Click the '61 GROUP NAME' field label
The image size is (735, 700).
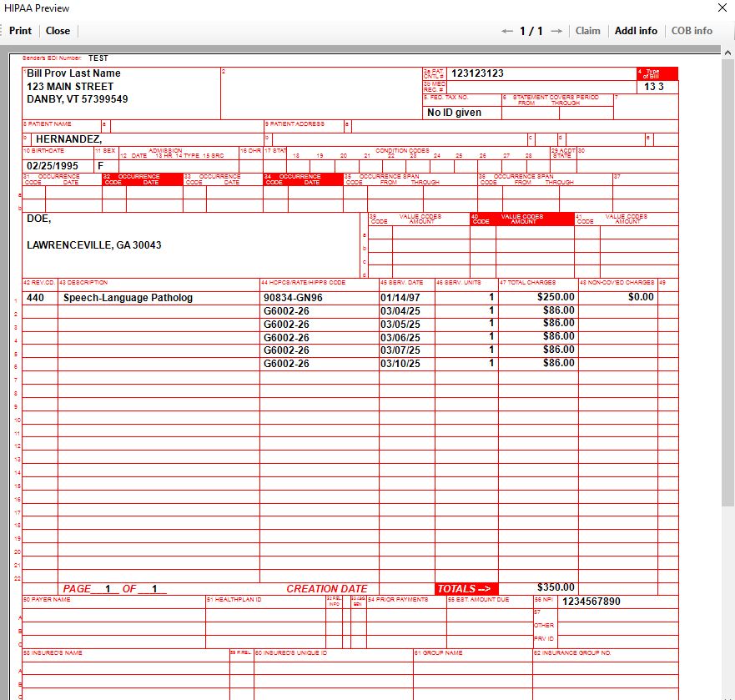438,653
